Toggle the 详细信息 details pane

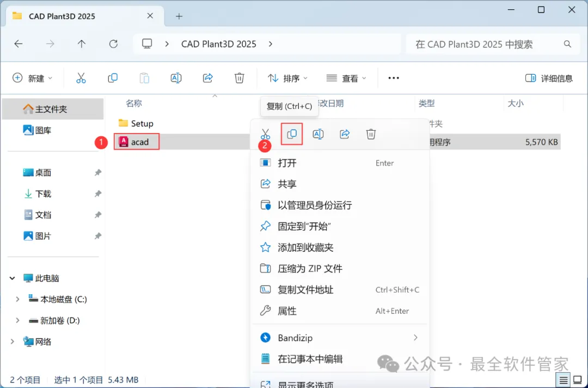point(549,78)
